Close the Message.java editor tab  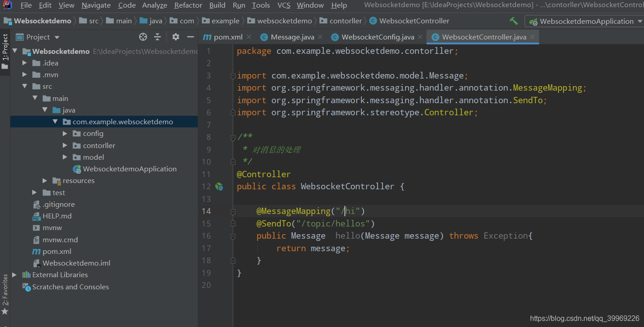pos(320,37)
